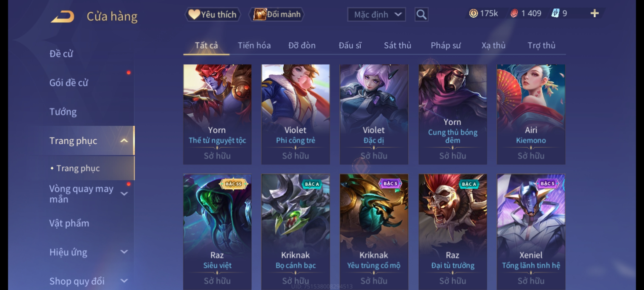Select Raz Siêu việt skin card
The height and width of the screenshot is (290, 644).
click(217, 232)
